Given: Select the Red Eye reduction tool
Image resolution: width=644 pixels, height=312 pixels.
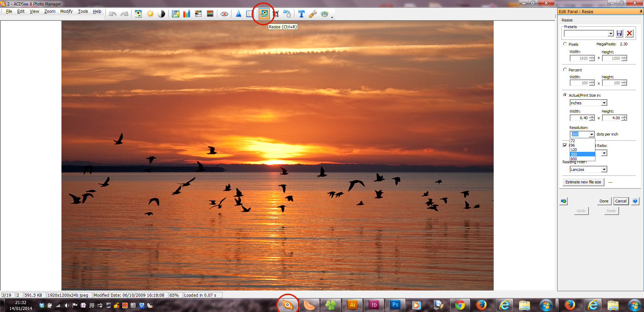Looking at the screenshot, I should click(224, 14).
